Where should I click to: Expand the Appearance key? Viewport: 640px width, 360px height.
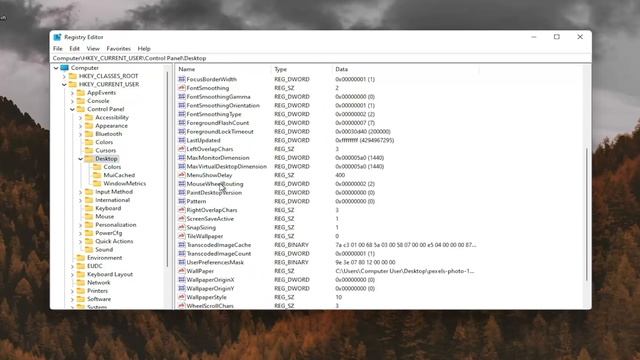(80, 126)
